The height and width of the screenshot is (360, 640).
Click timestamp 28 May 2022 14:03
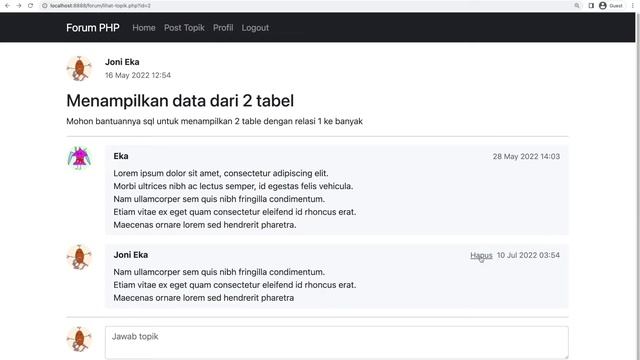[526, 156]
